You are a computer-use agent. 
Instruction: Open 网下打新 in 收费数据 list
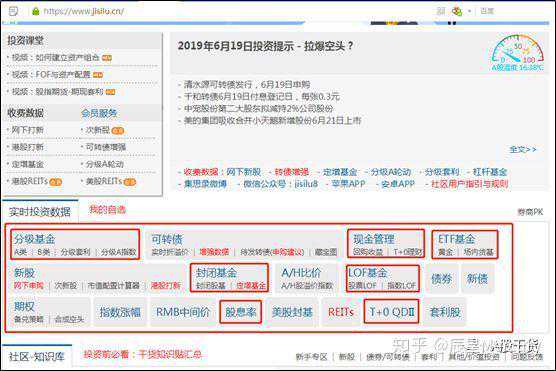click(28, 130)
